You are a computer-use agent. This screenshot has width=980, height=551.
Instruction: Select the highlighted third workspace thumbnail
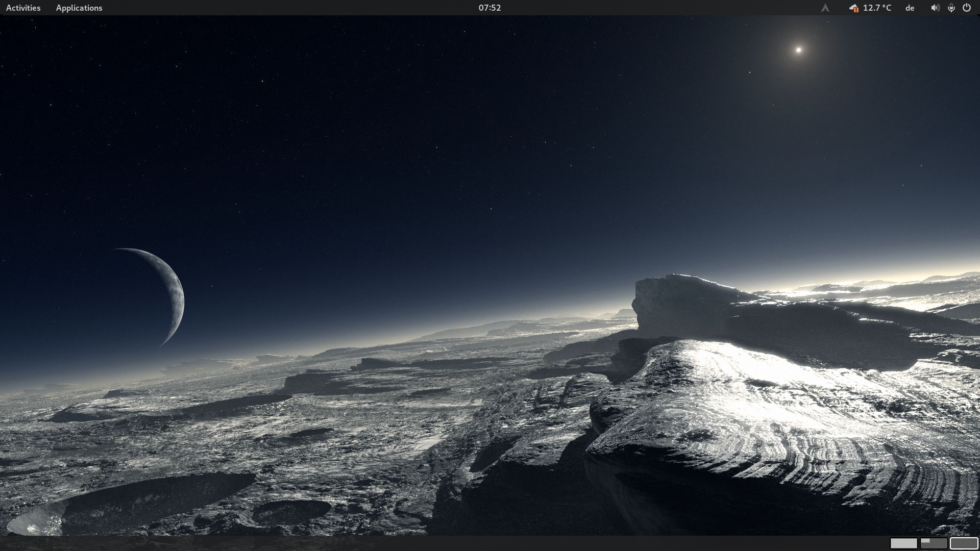coord(964,543)
